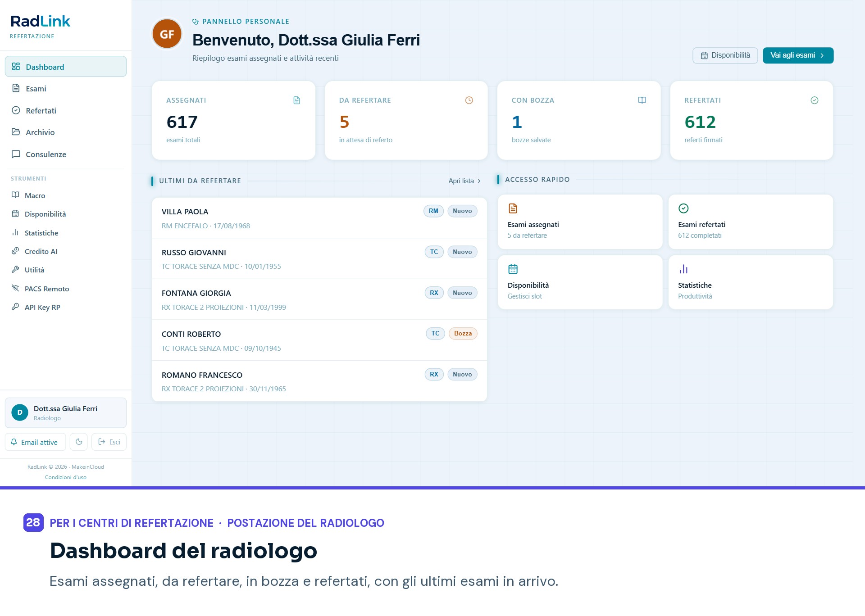This screenshot has width=865, height=616.
Task: Open Condizioni d'uso link
Action: click(x=66, y=477)
